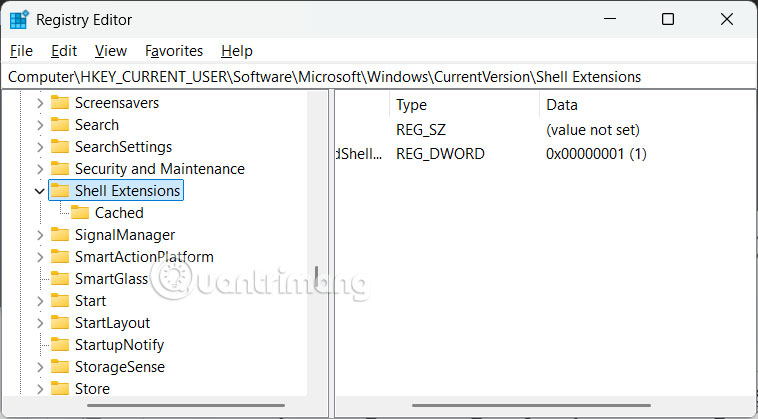758x419 pixels.
Task: Open the Favorites menu
Action: pos(174,50)
